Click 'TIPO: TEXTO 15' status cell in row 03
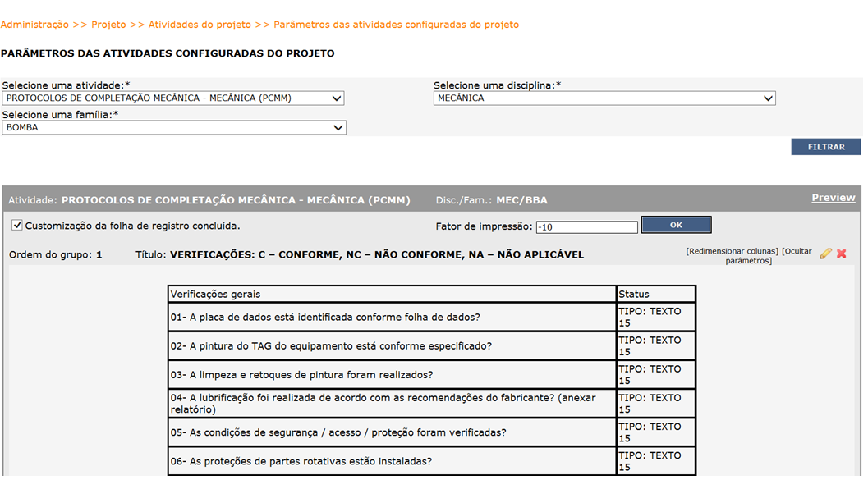This screenshot has width=868, height=480. [x=656, y=374]
